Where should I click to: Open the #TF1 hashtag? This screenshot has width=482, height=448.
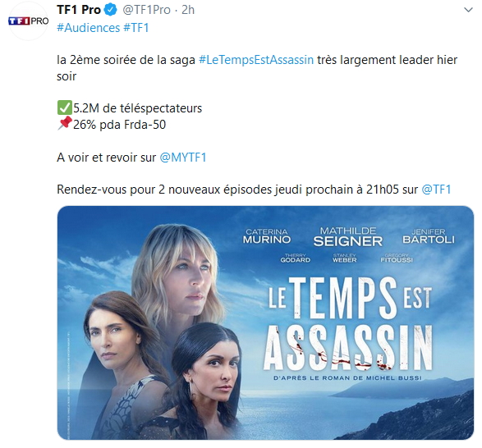click(x=135, y=28)
